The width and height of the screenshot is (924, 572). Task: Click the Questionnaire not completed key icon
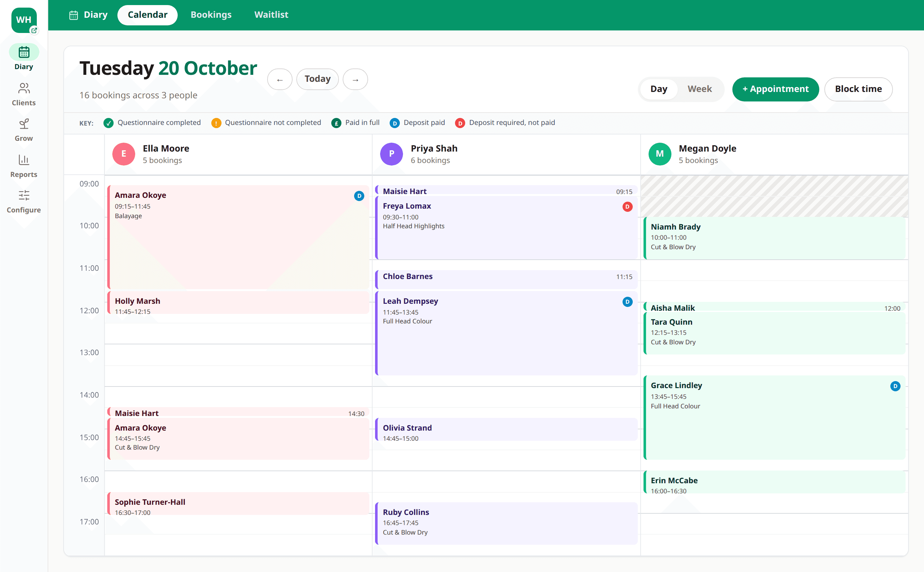pyautogui.click(x=216, y=123)
